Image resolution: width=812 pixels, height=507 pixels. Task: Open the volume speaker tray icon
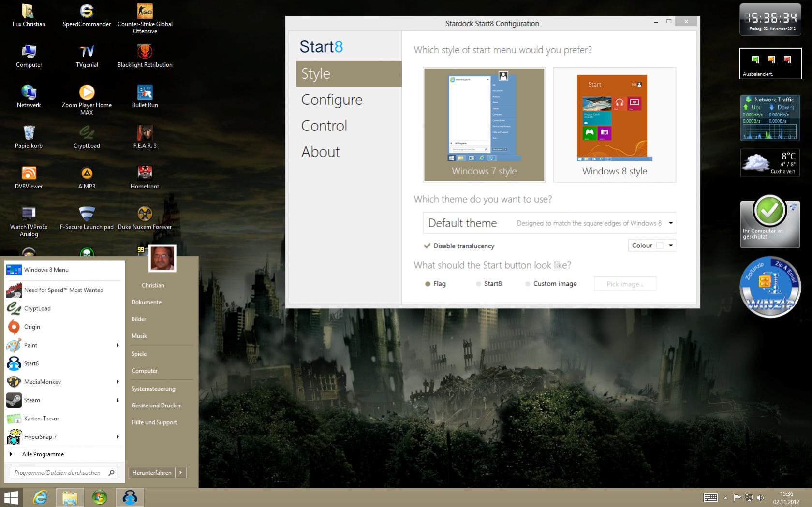(760, 497)
